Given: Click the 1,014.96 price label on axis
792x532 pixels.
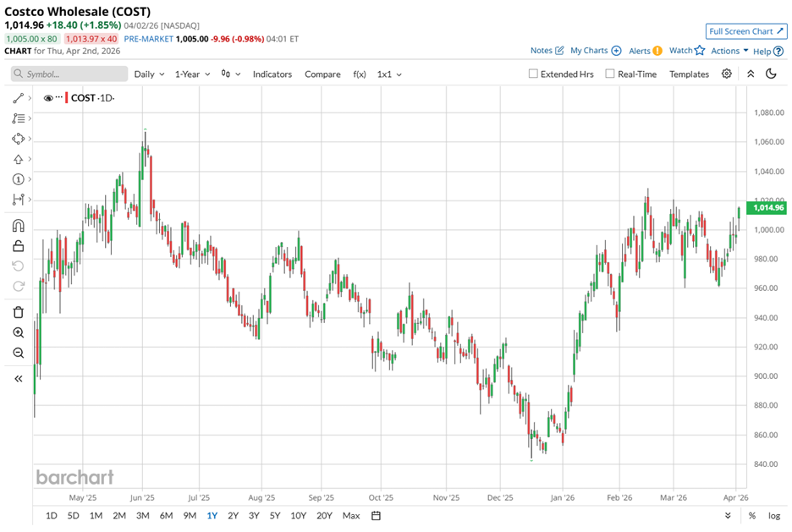Looking at the screenshot, I should (x=767, y=207).
